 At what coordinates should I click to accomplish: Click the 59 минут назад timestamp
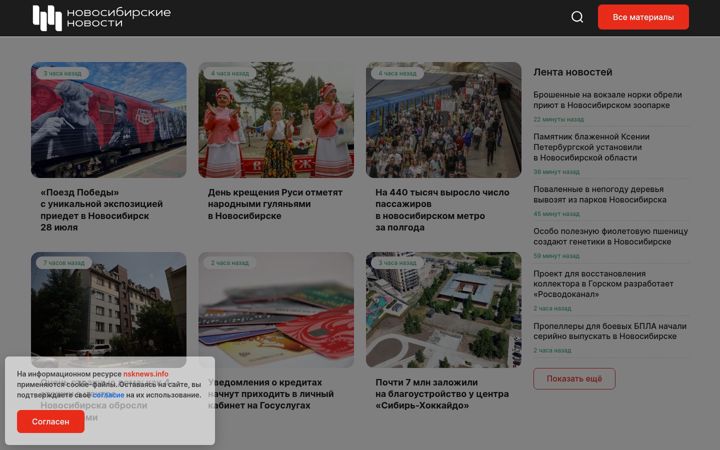[556, 256]
